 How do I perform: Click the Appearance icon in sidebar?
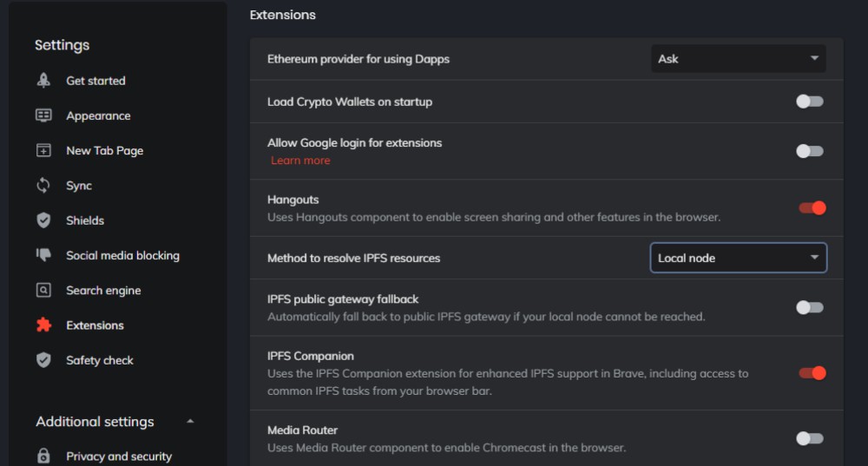(43, 115)
